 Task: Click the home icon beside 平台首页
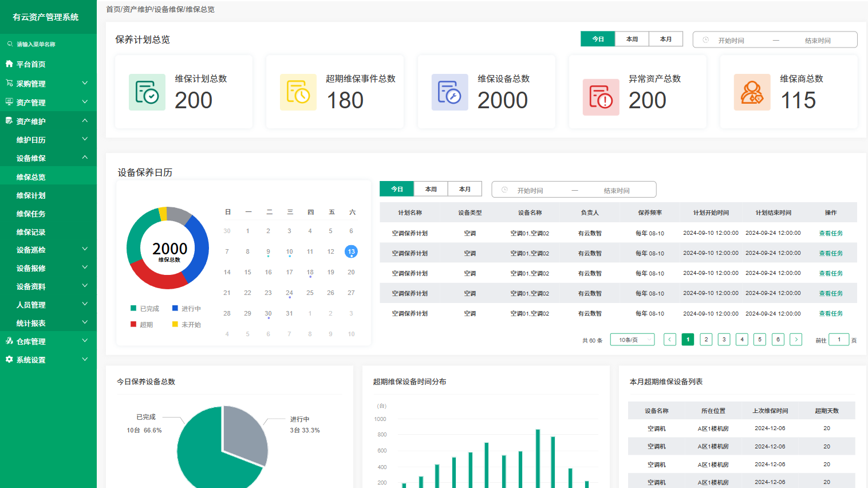(x=9, y=64)
